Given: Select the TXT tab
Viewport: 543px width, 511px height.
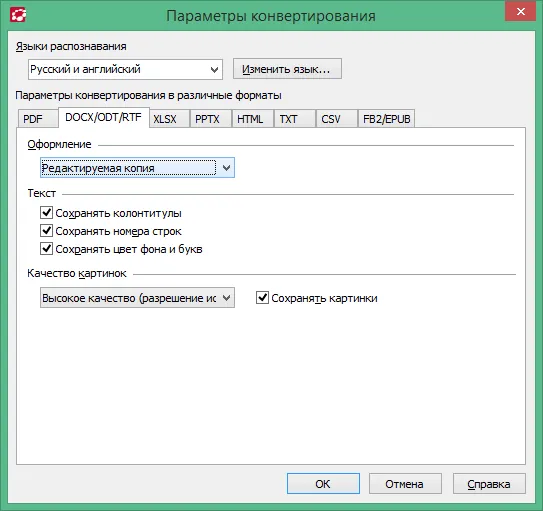Looking at the screenshot, I should tap(295, 119).
